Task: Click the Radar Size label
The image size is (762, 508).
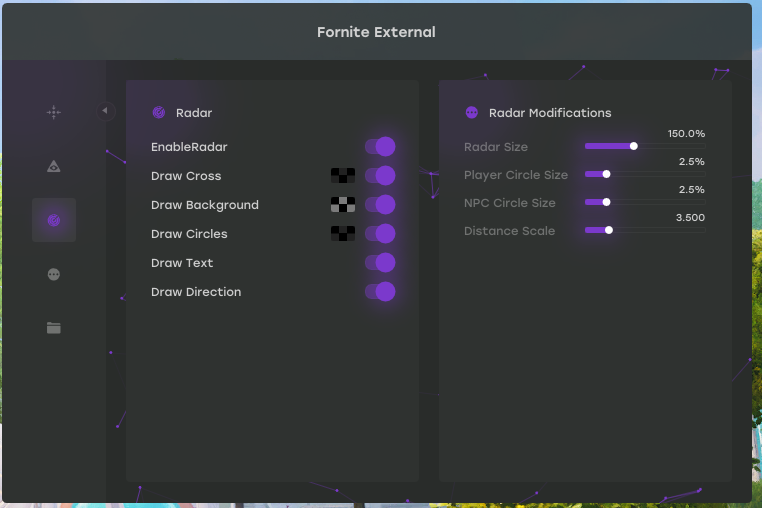Action: click(x=496, y=147)
